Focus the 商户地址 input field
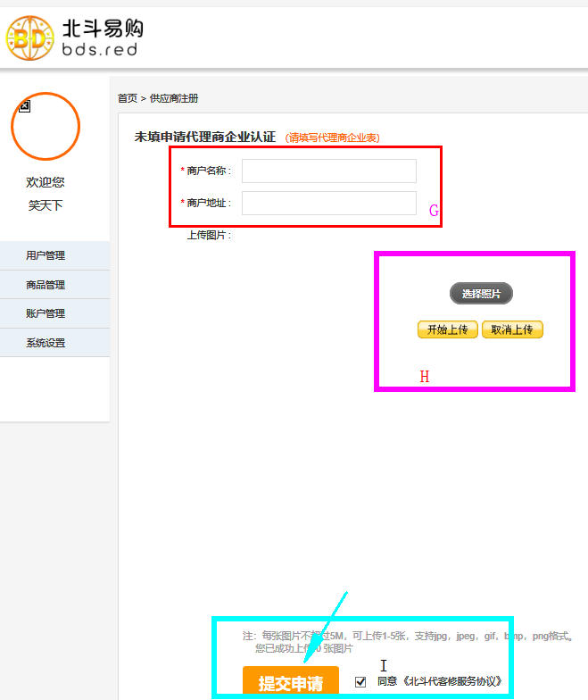This screenshot has width=588, height=700. (x=328, y=203)
